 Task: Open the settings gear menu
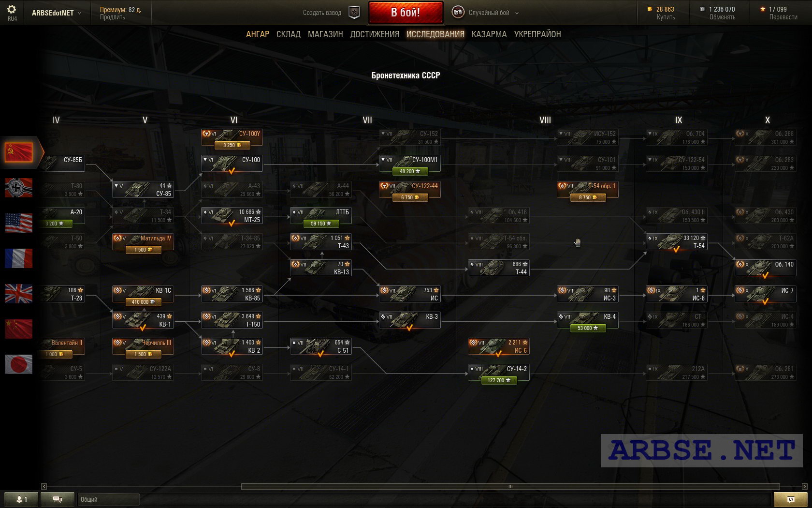click(x=12, y=10)
